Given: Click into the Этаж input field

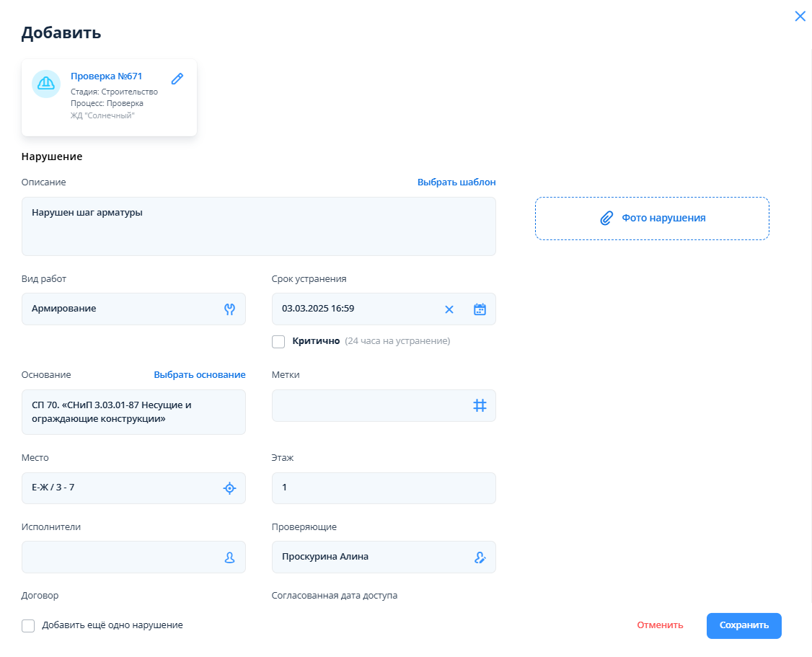Looking at the screenshot, I should point(383,488).
